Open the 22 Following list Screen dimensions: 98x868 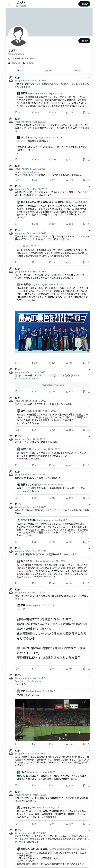click(x=14, y=63)
